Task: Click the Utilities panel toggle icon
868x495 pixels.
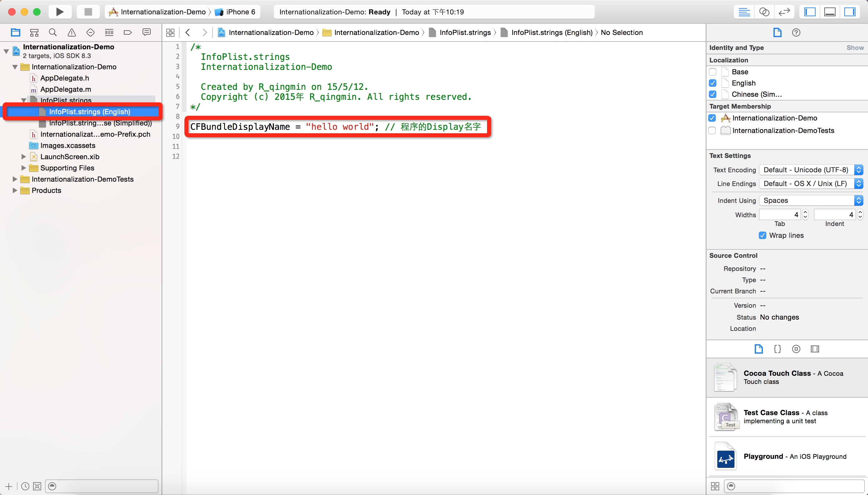Action: [x=850, y=11]
